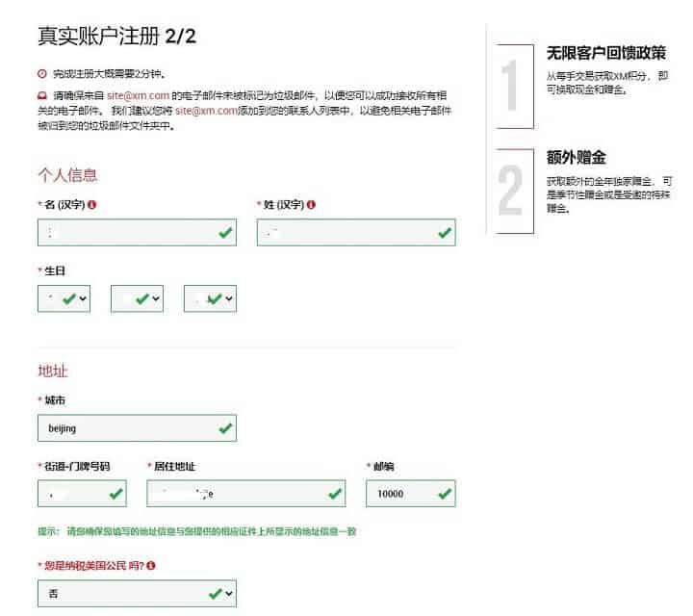693x616 pixels.
Task: Click the 额外赠金 title
Action: 576,157
